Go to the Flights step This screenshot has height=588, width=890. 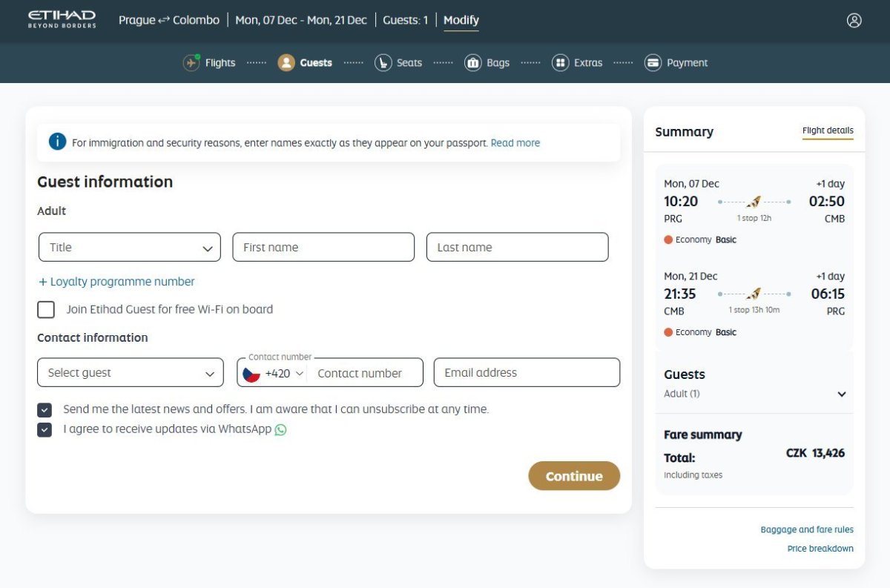[x=209, y=63]
